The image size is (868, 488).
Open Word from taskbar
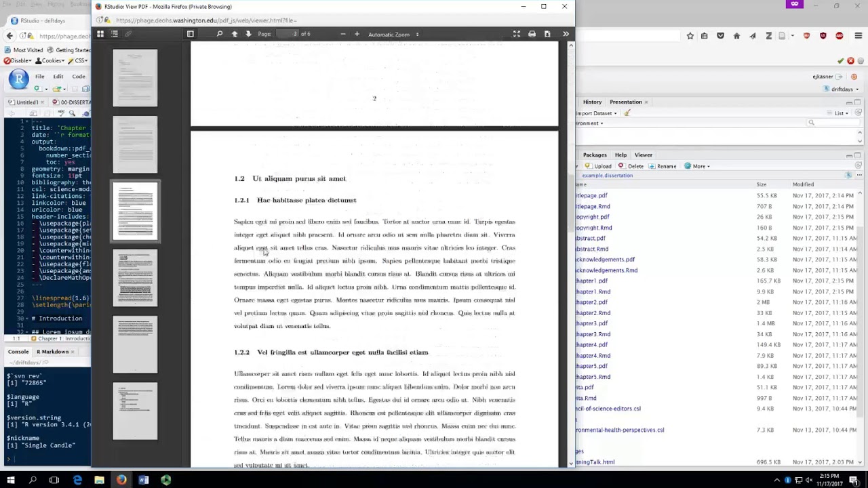point(144,480)
